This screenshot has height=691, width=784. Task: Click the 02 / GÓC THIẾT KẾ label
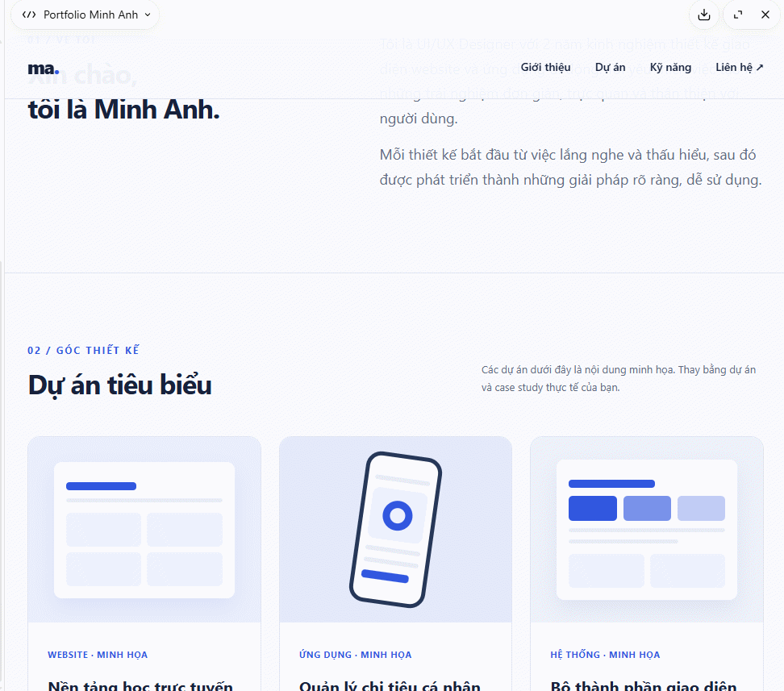tap(84, 350)
